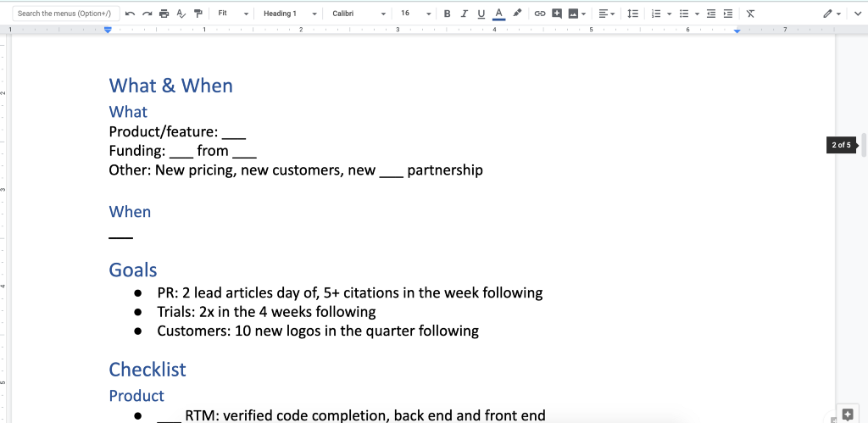Click the Product/feature line
This screenshot has height=423, width=868.
(177, 131)
